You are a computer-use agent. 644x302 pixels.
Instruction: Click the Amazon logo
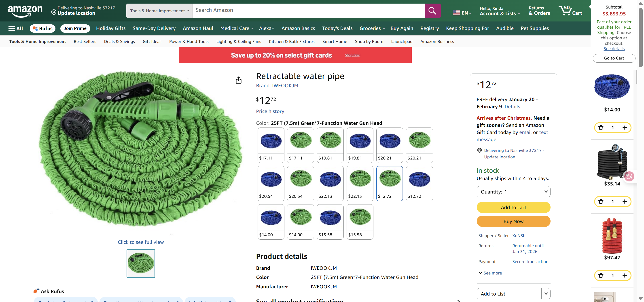(25, 11)
